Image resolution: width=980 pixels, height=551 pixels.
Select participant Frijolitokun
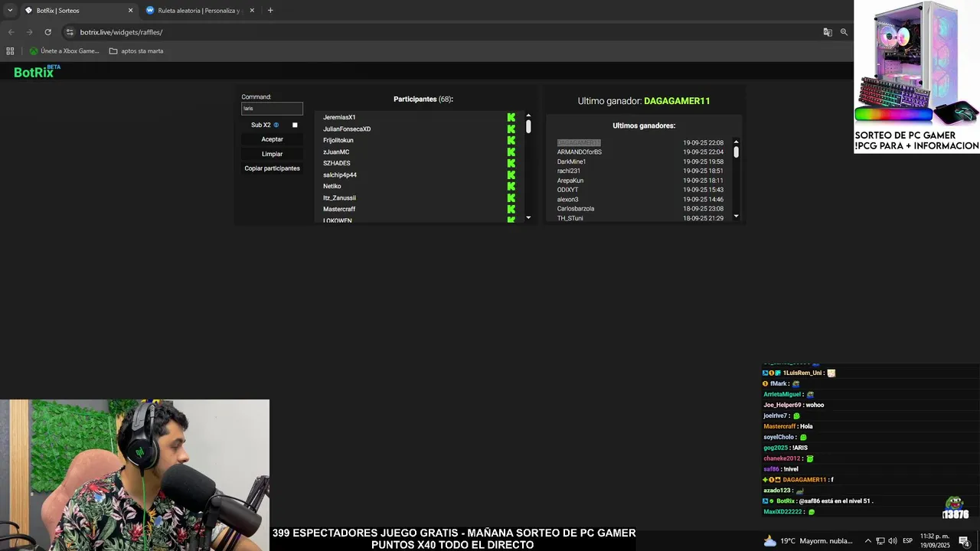click(x=338, y=140)
